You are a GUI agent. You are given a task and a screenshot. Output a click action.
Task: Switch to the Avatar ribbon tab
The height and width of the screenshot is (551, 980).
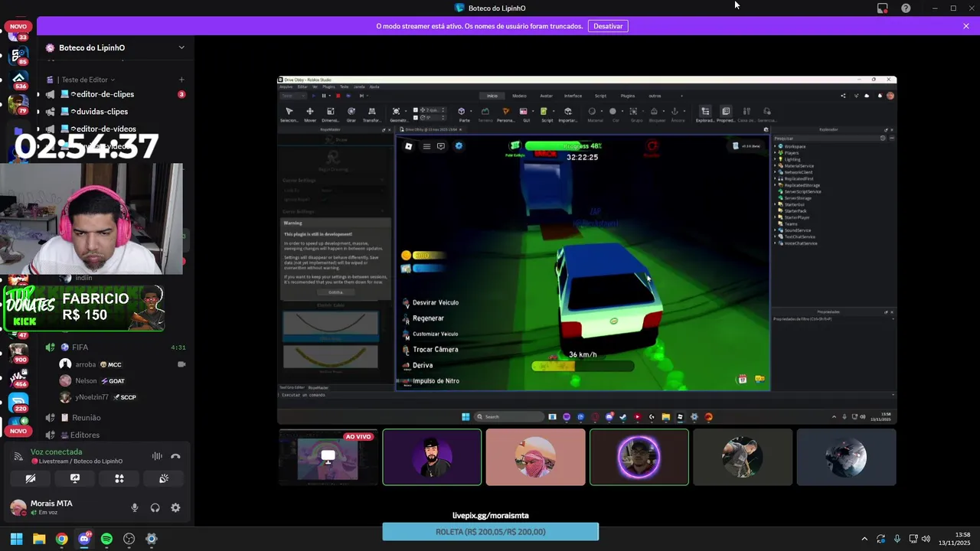click(546, 96)
